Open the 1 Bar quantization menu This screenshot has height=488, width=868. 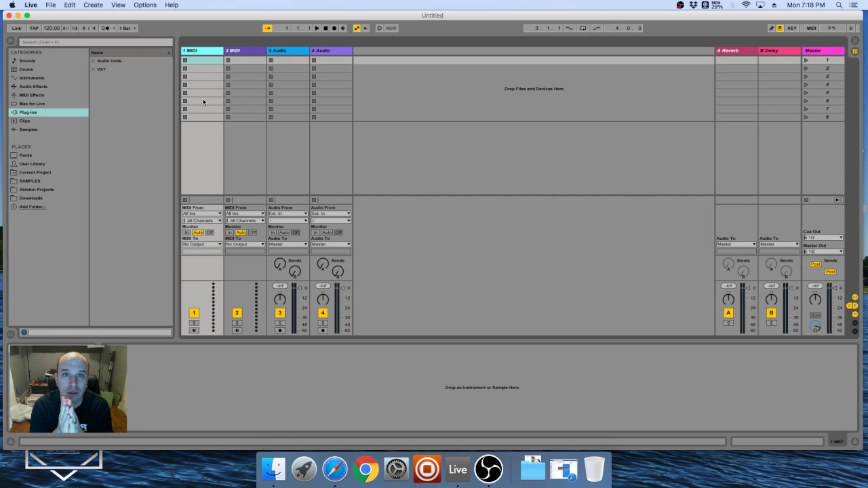click(x=127, y=28)
